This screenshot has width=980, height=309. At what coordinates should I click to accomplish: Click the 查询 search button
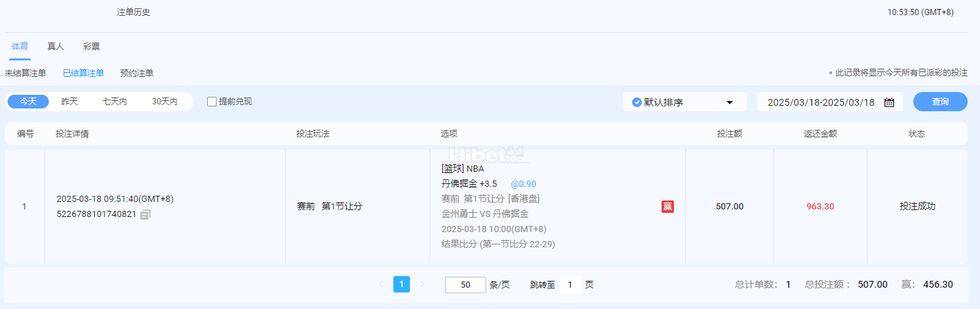click(x=940, y=102)
